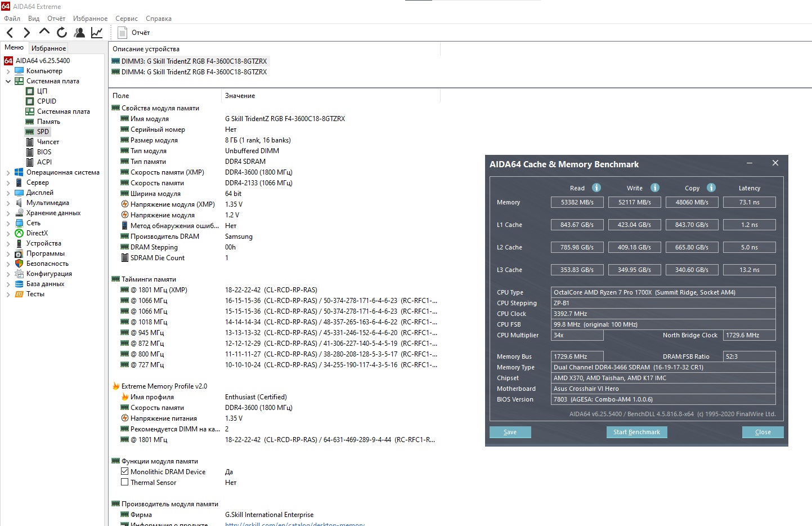Expand the Сеть tree node
812x526 pixels.
tap(8, 223)
